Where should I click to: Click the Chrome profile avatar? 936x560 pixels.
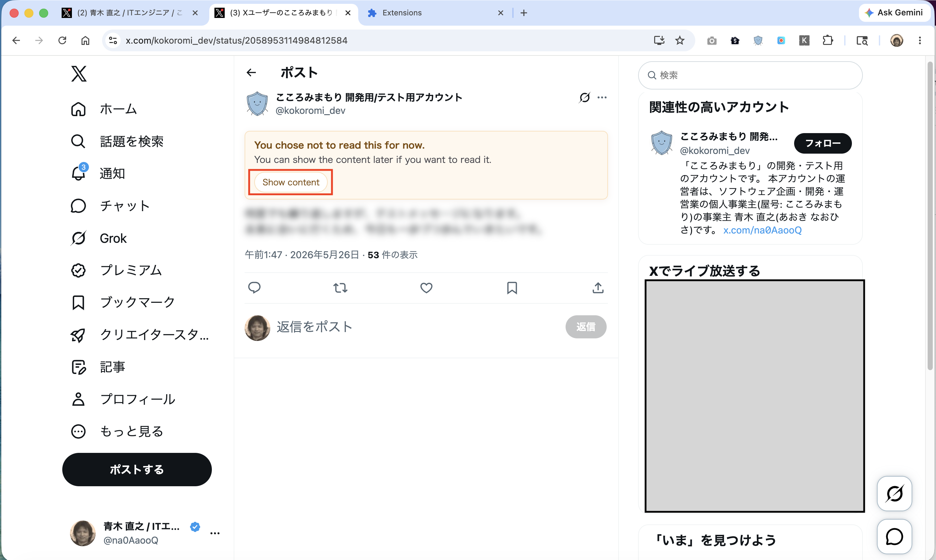pyautogui.click(x=896, y=40)
